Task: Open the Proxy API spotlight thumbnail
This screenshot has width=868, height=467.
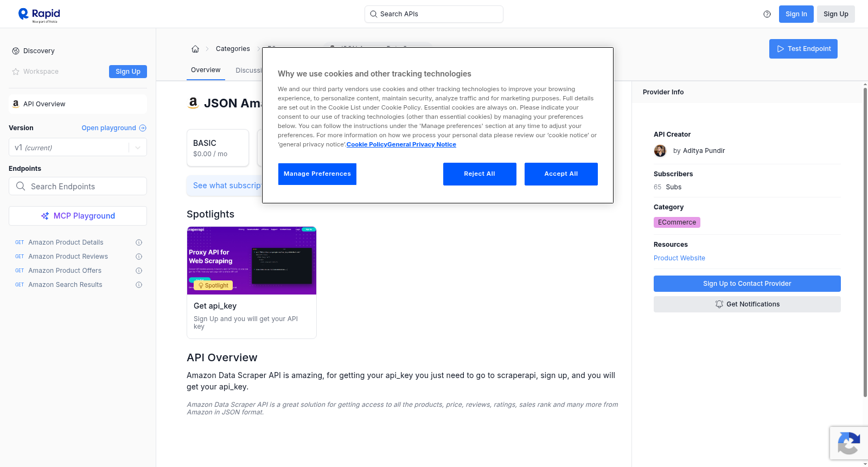Action: (252, 261)
